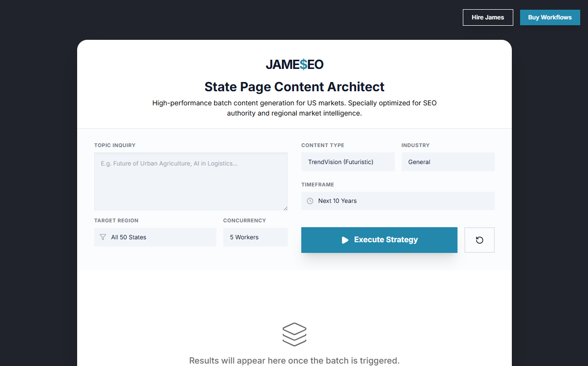Screen dimensions: 588x366
Task: Click the stacked layers icon above the results text
Action: tap(294, 334)
